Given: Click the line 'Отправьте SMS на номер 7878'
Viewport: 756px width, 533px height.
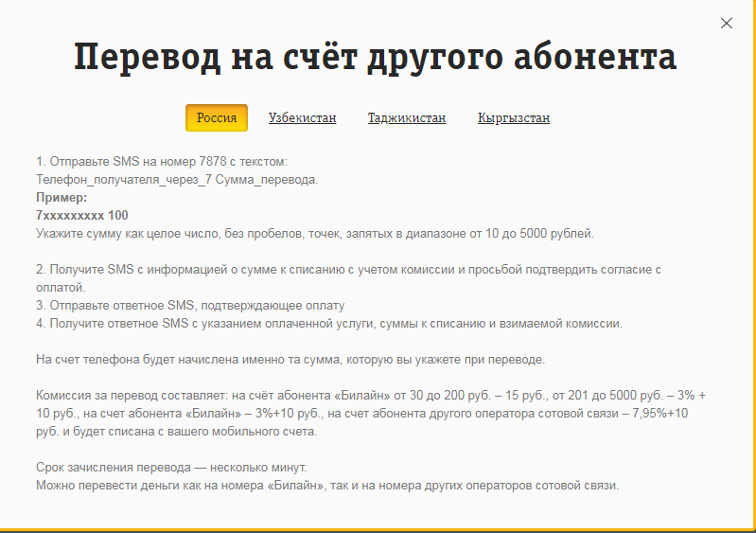Looking at the screenshot, I should [162, 162].
